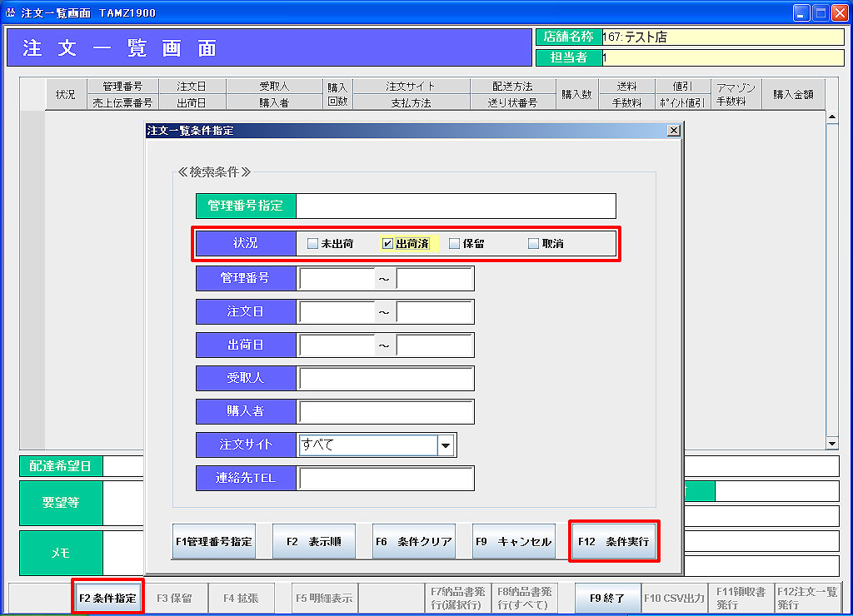Screen dimensions: 853x616
Task: Open F2 表示順 sort order
Action: pyautogui.click(x=314, y=541)
